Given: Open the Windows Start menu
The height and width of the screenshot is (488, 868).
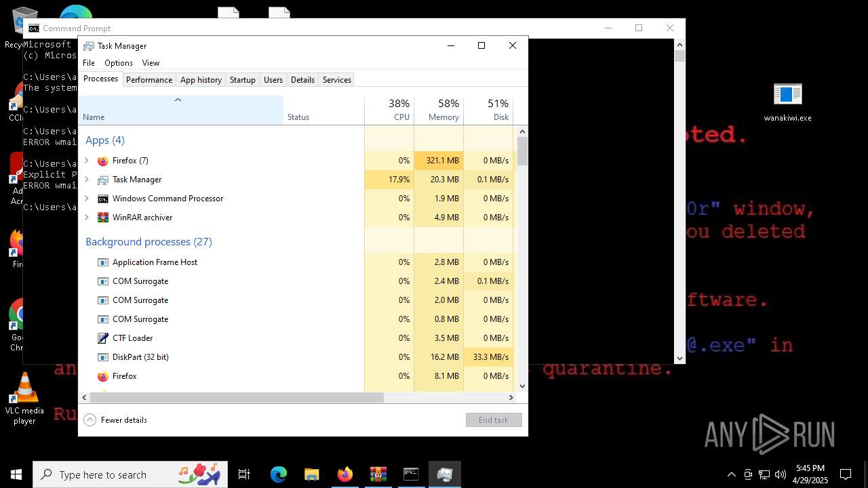Looking at the screenshot, I should pyautogui.click(x=16, y=474).
